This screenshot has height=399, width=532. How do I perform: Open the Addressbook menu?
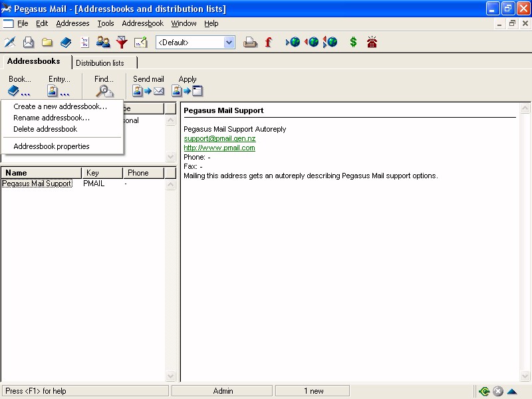point(142,23)
